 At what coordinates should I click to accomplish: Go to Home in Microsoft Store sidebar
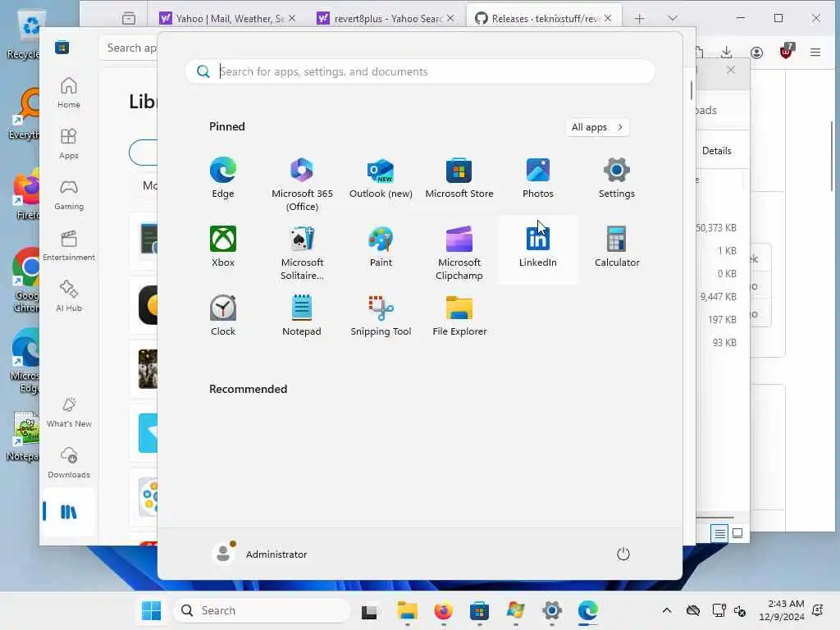click(69, 93)
